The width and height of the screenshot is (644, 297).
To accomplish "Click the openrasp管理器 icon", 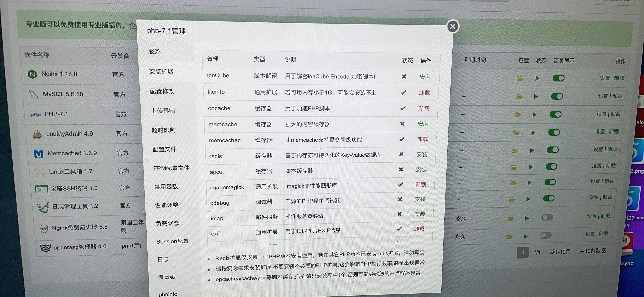I will tap(45, 248).
